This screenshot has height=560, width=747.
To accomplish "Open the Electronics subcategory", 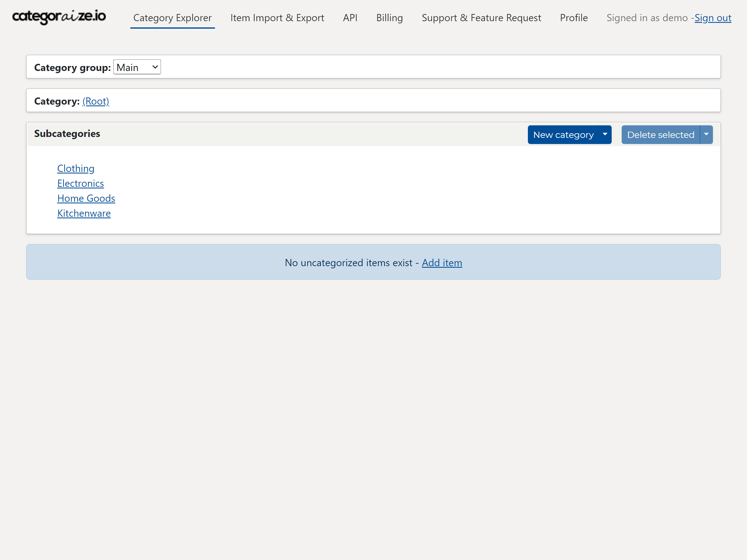I will pos(80,183).
